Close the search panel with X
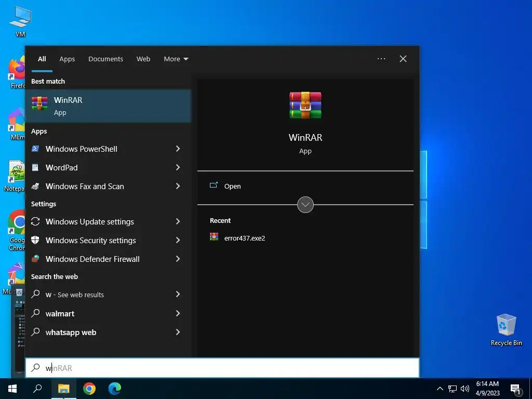 click(x=403, y=59)
